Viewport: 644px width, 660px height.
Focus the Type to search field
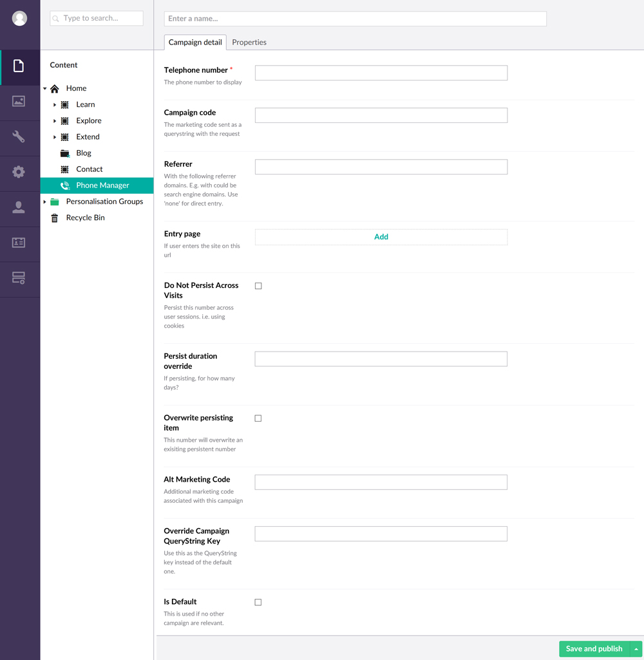tap(97, 18)
